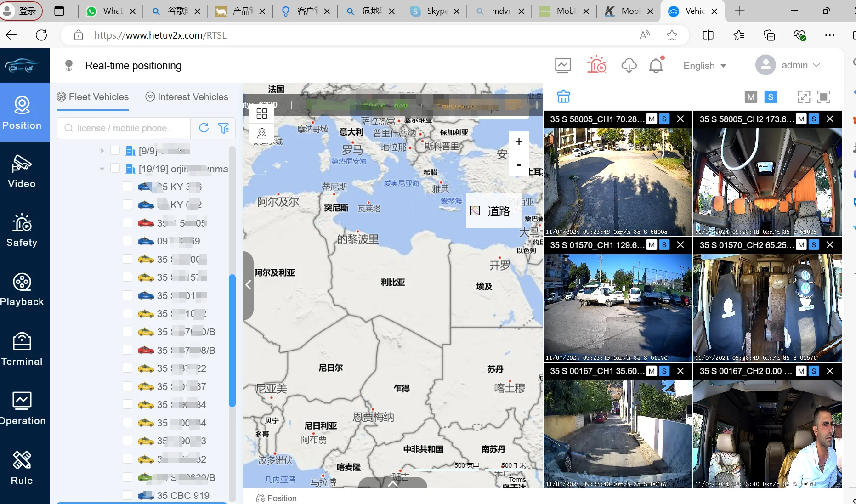Screen dimensions: 856x504
Task: Click the notification bell icon
Action: click(656, 66)
